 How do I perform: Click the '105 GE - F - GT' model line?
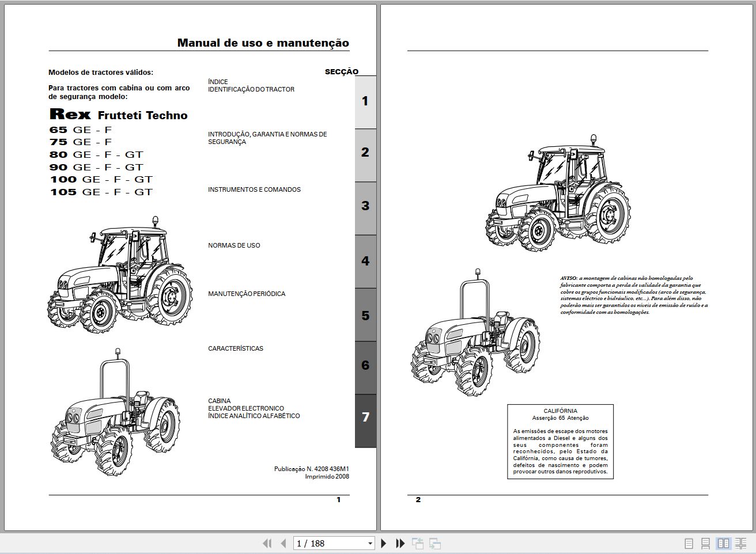[101, 192]
